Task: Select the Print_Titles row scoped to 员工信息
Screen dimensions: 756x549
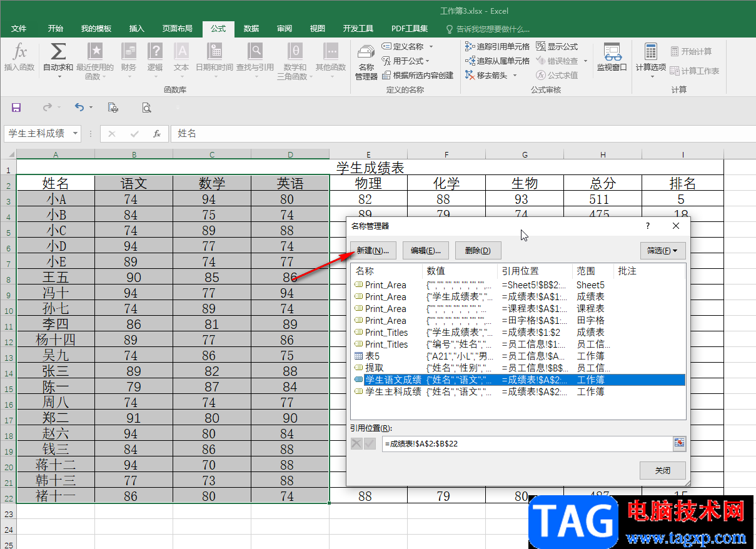Action: click(x=518, y=344)
